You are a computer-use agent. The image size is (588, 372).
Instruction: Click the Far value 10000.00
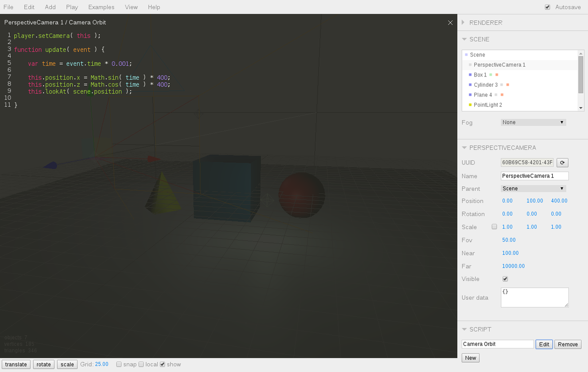point(514,266)
